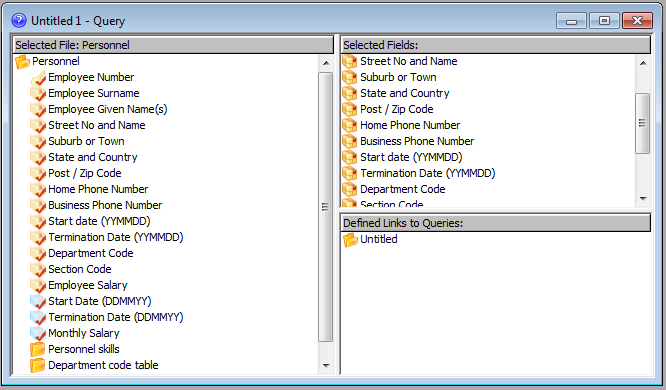Click the Selected File: Personnel header

click(173, 45)
